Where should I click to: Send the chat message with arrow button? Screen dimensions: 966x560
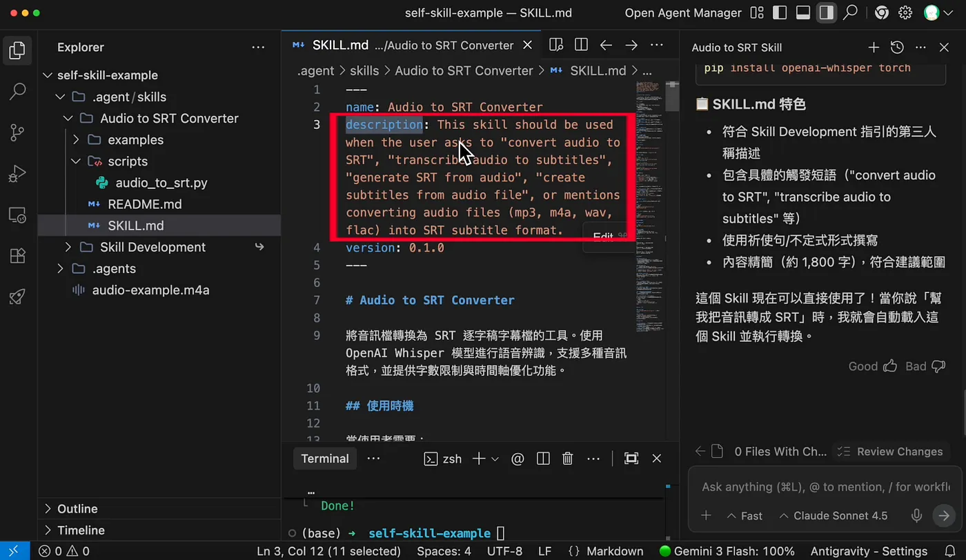[x=943, y=515]
